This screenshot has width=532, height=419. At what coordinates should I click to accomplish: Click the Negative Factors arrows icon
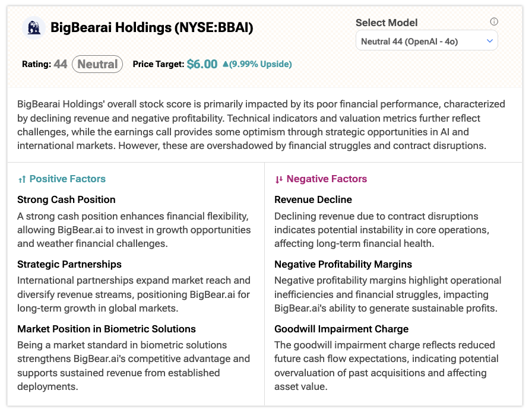[279, 179]
